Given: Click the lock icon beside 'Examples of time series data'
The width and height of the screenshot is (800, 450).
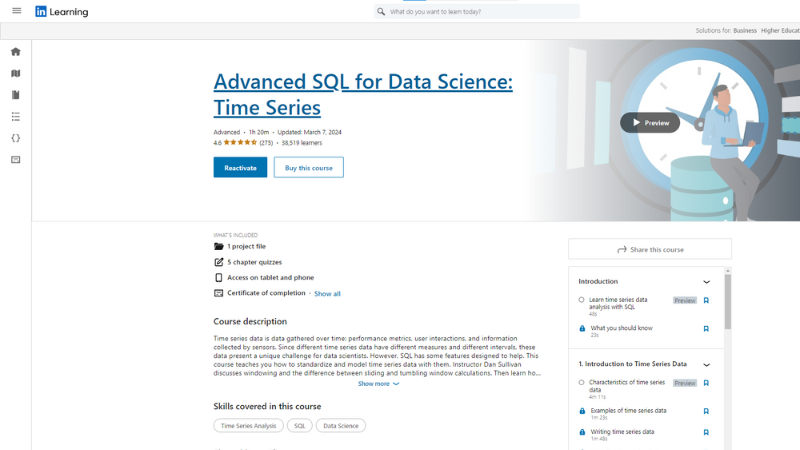Looking at the screenshot, I should 582,411.
